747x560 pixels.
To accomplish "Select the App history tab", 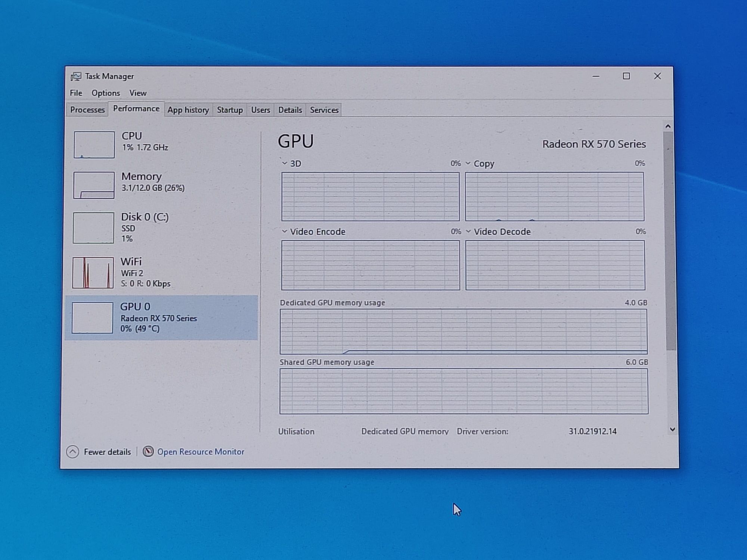I will point(187,110).
